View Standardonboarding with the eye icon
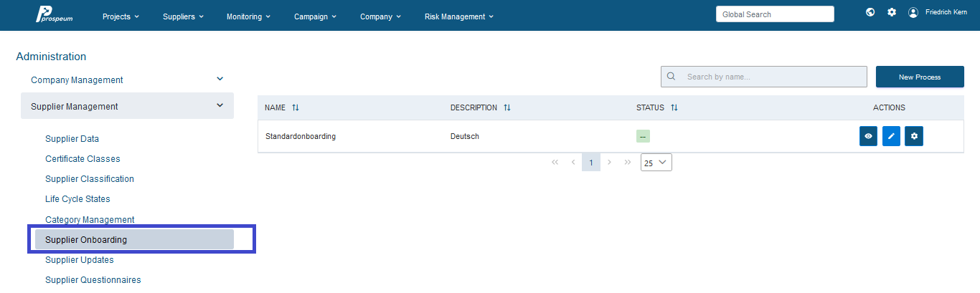This screenshot has width=980, height=293. (x=869, y=135)
